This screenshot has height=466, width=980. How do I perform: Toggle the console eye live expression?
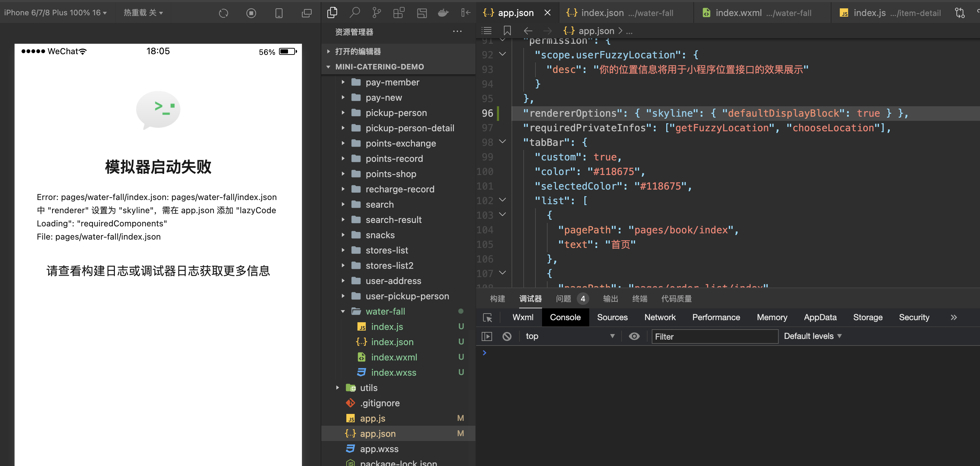tap(634, 336)
